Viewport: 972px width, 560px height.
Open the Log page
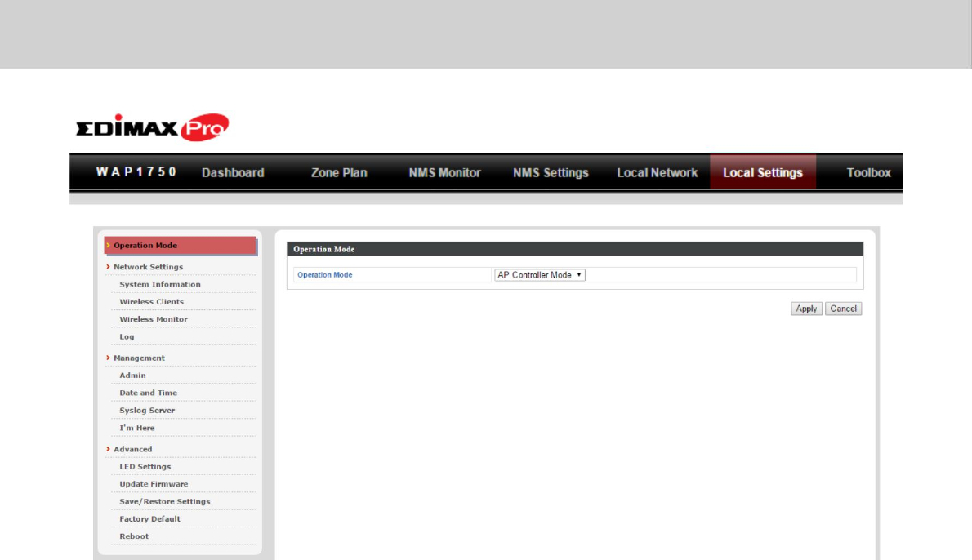pos(127,336)
